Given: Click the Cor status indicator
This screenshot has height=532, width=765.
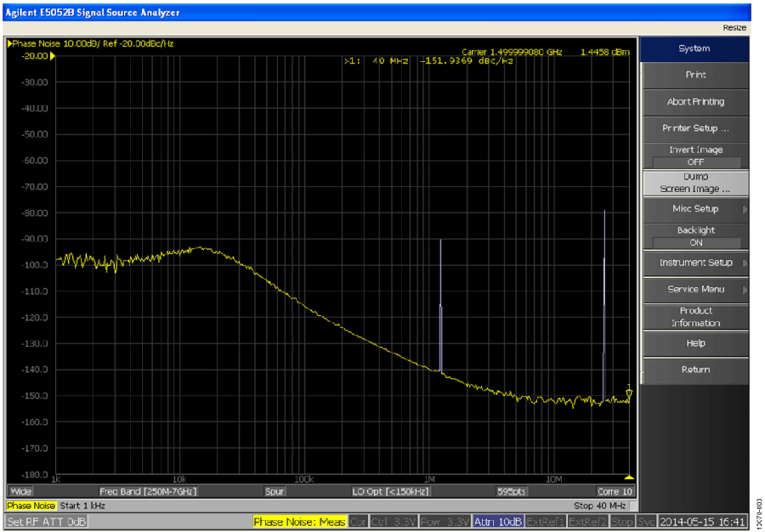Looking at the screenshot, I should tap(358, 522).
